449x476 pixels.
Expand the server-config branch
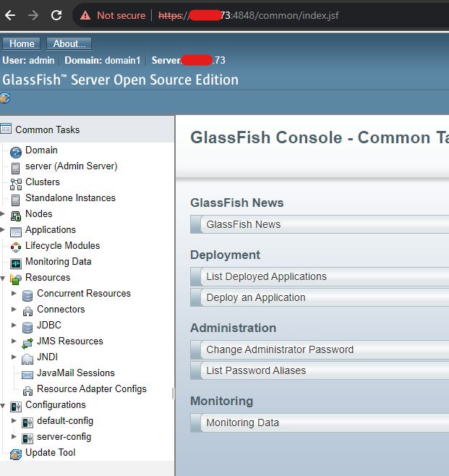click(x=14, y=436)
